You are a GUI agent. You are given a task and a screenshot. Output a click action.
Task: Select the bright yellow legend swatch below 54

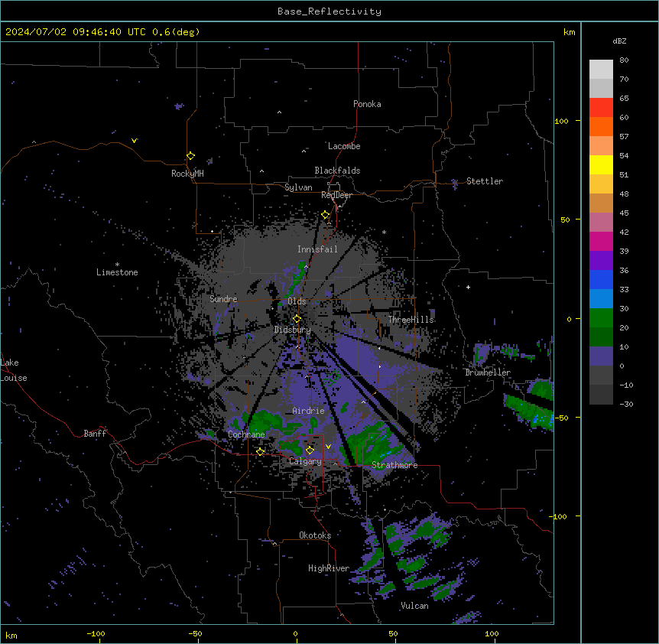coord(601,164)
